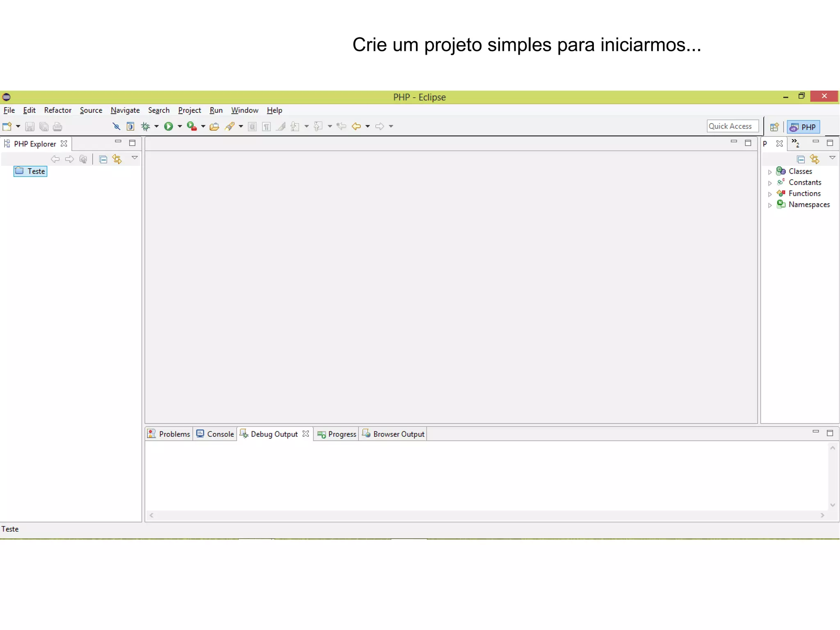The image size is (840, 630).
Task: Switch to the PHP perspective button
Action: 803,127
